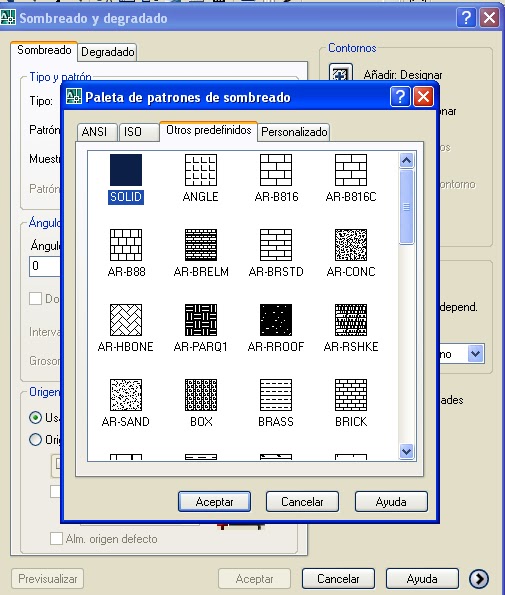Select the BRICK hatch pattern icon
Viewport: 505px width, 595px height.
click(351, 395)
